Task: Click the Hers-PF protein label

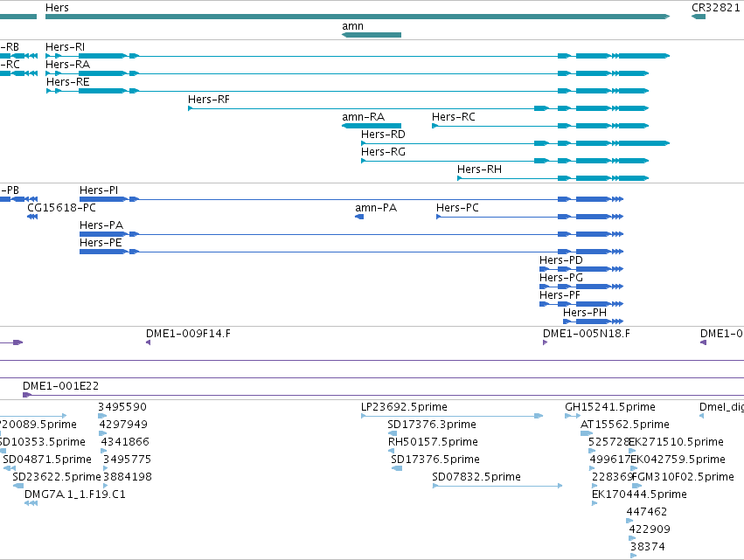Action: (560, 295)
